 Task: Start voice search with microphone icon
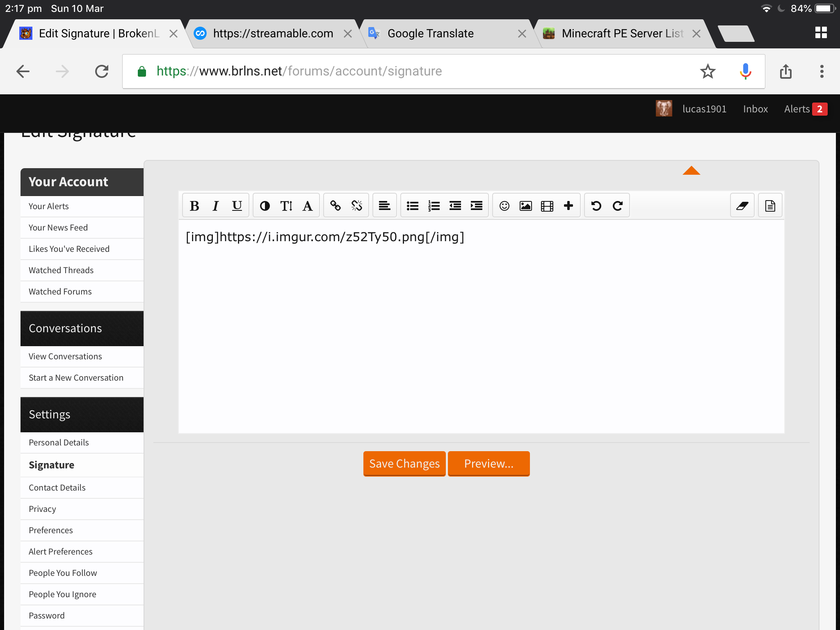pyautogui.click(x=745, y=71)
